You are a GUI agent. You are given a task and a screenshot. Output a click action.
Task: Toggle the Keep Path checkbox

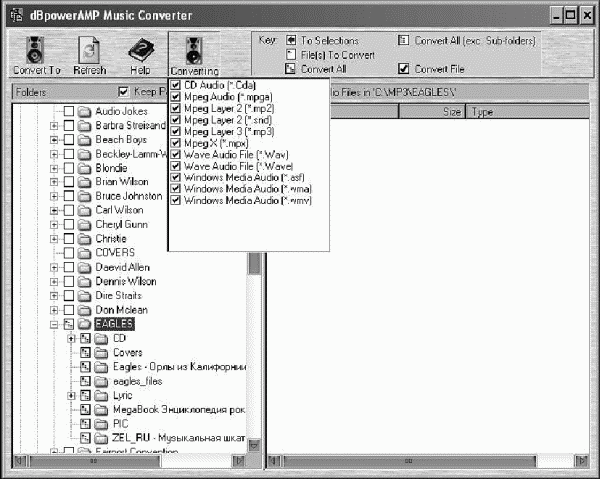click(123, 92)
